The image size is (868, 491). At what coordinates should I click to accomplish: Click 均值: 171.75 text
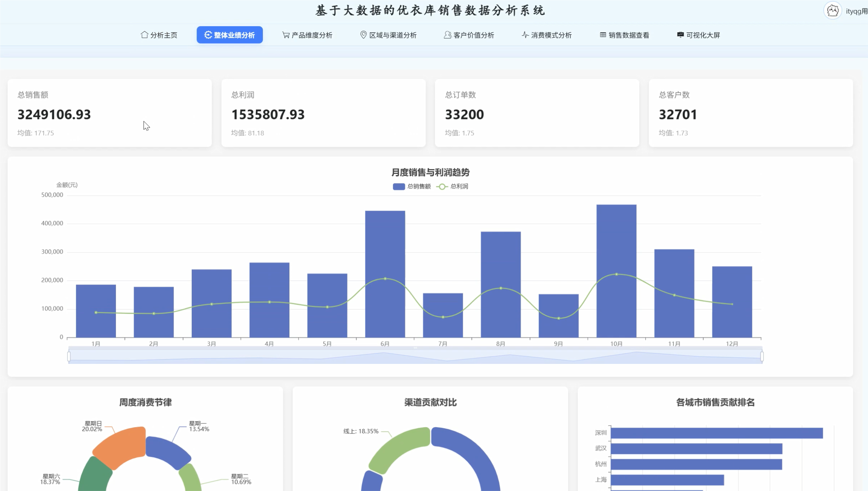tap(36, 133)
